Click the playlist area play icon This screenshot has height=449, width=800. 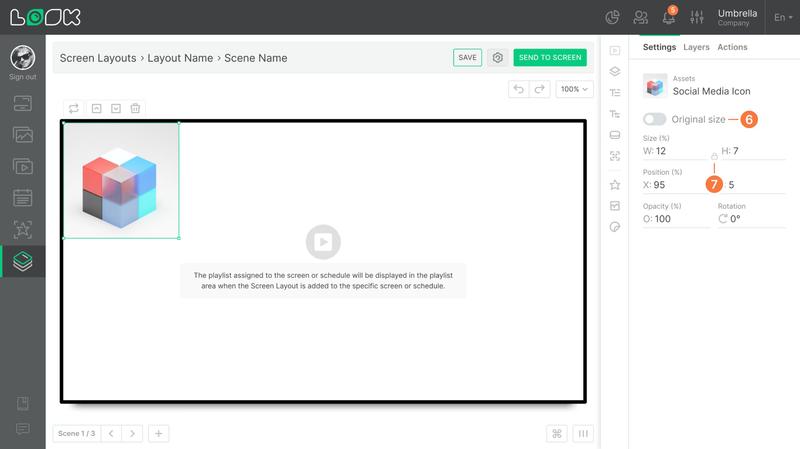click(x=323, y=242)
